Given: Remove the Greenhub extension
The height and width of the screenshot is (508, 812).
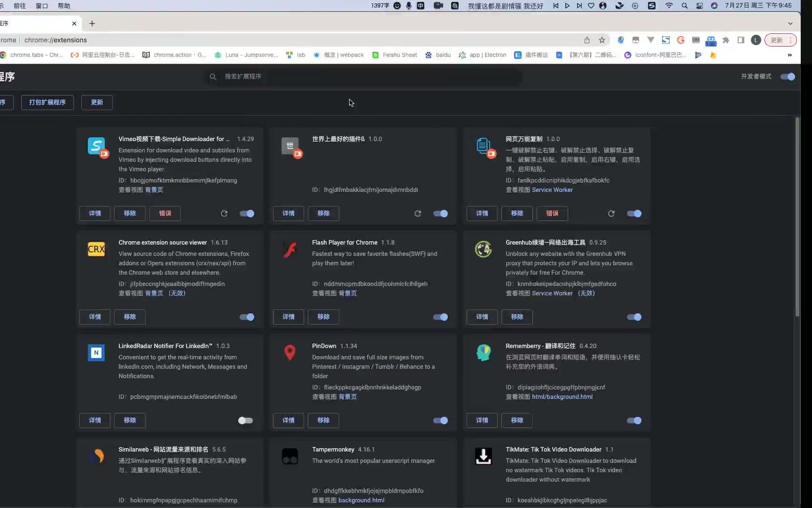Looking at the screenshot, I should pos(517,317).
